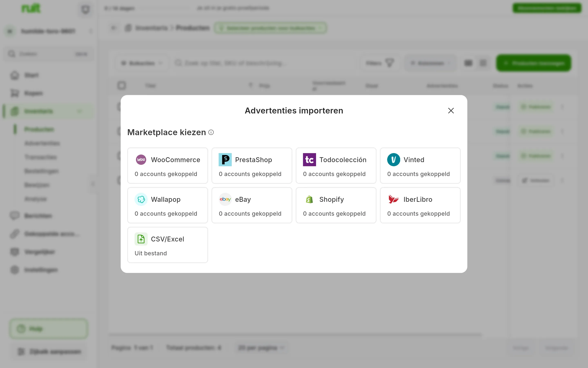The height and width of the screenshot is (368, 588).
Task: Click the Todocolección tc logo icon
Action: 309,160
